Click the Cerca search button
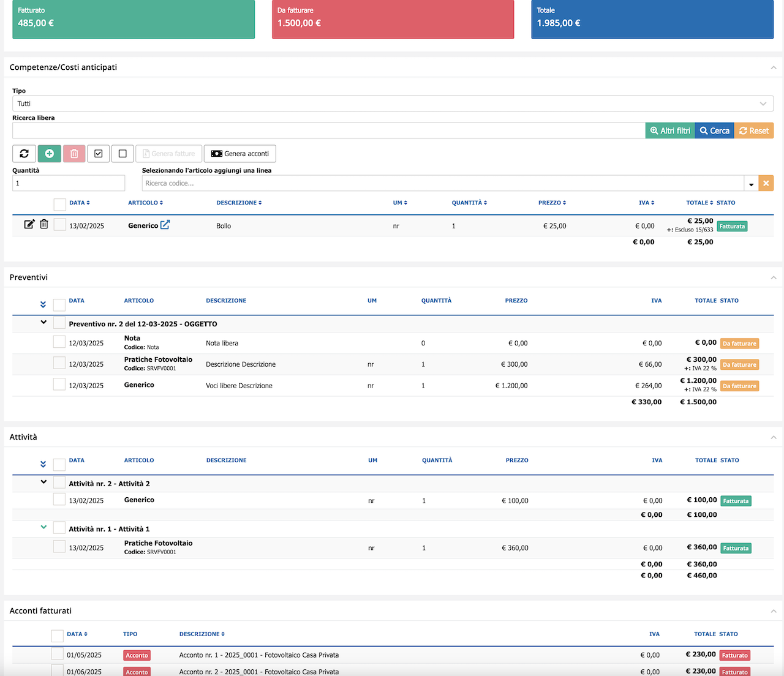This screenshot has width=784, height=676. (715, 130)
